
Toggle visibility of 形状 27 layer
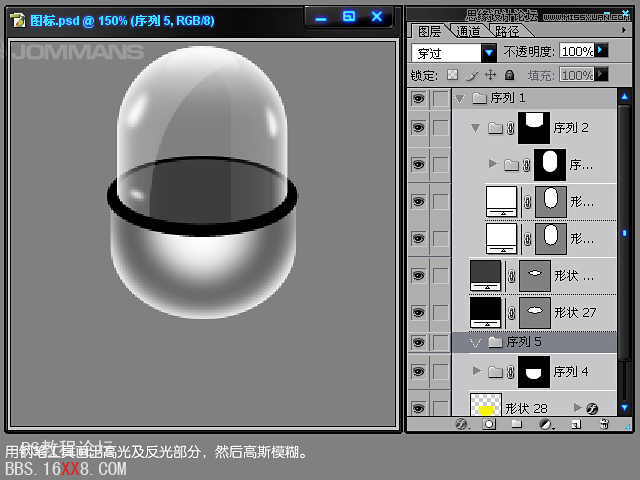point(418,313)
